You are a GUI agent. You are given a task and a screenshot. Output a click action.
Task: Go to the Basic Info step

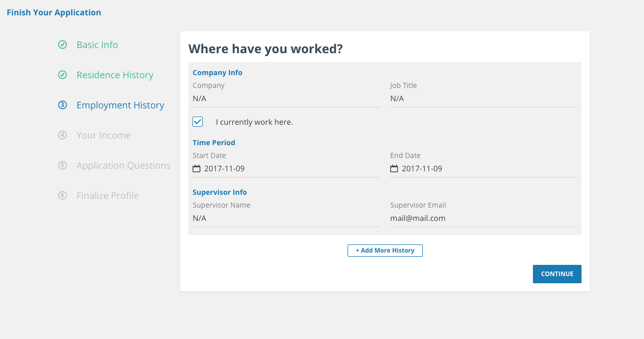pos(97,45)
